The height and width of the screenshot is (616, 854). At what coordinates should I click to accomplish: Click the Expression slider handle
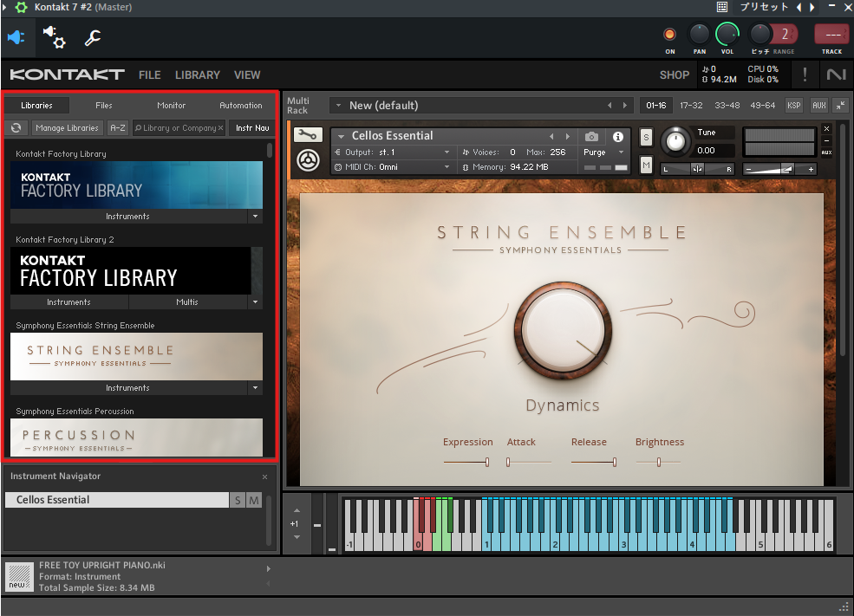point(487,463)
